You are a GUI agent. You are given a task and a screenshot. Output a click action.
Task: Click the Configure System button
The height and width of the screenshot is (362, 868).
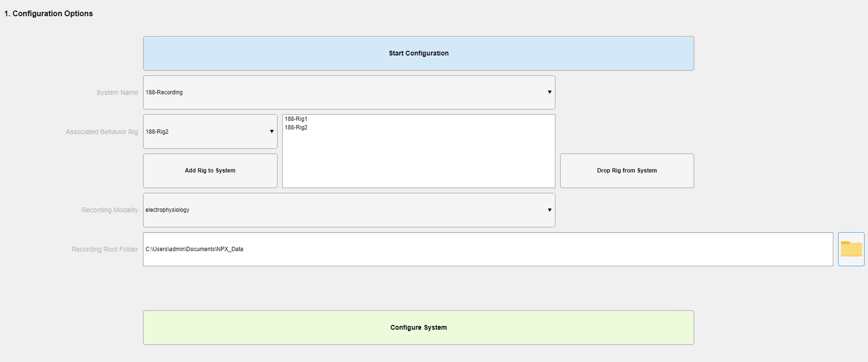click(418, 328)
